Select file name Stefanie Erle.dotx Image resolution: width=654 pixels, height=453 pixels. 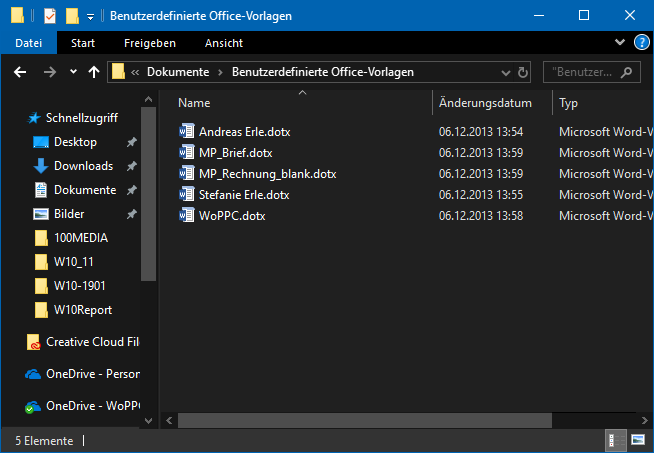(x=244, y=195)
